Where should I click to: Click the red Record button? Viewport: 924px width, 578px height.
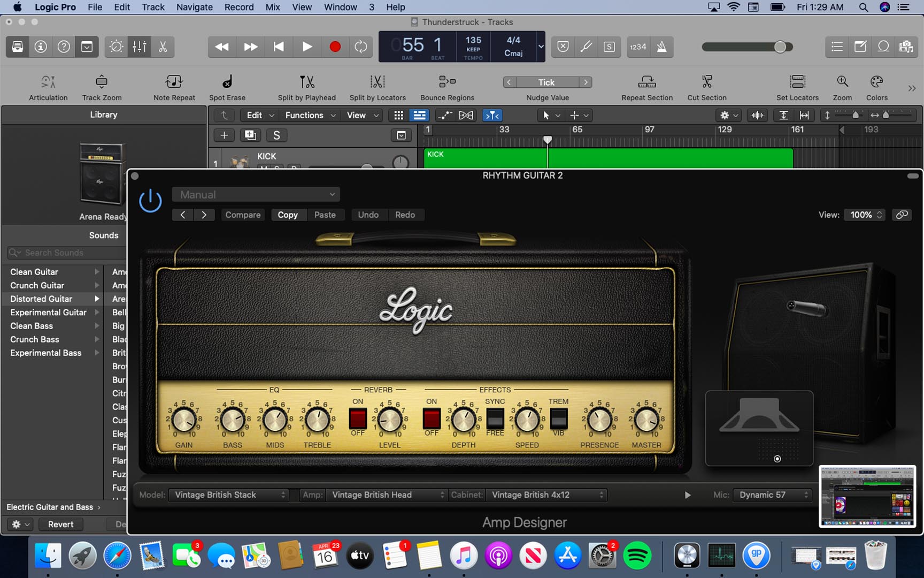(x=335, y=47)
